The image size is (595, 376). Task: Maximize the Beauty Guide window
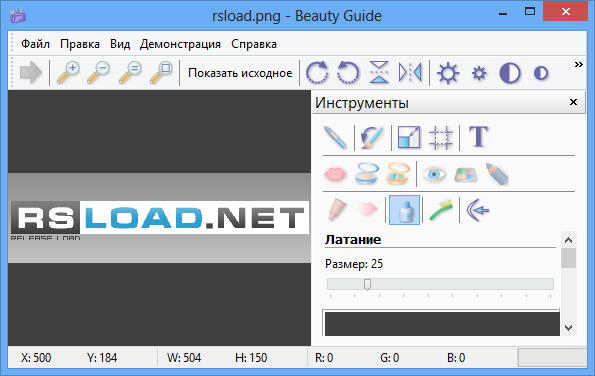530,11
